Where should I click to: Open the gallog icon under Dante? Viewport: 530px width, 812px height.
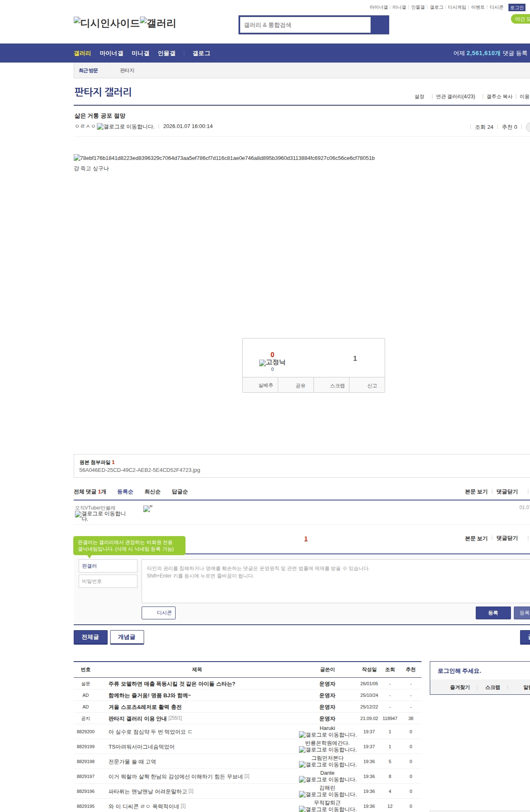328,780
